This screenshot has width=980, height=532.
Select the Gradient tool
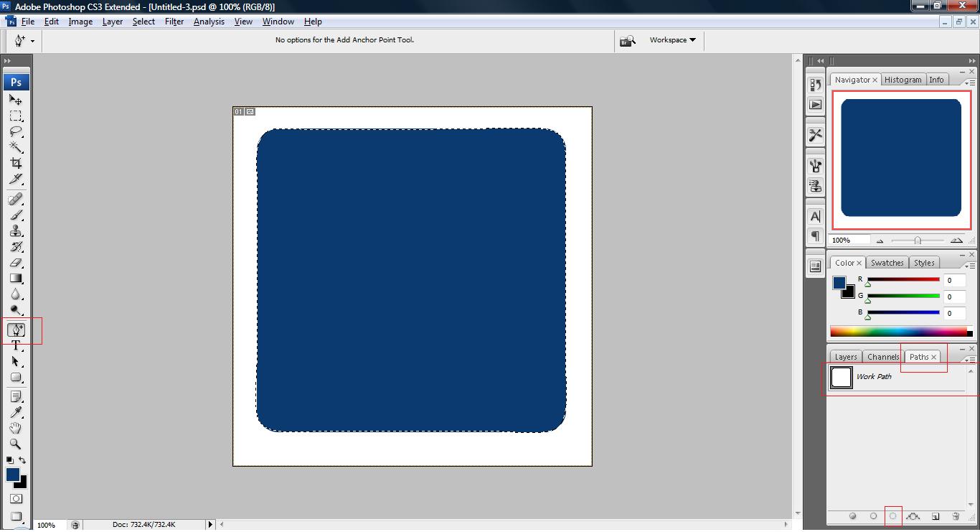coord(16,279)
